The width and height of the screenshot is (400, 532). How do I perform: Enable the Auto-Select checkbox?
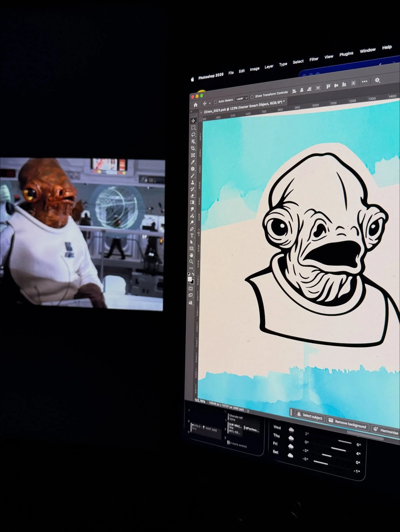(x=215, y=102)
